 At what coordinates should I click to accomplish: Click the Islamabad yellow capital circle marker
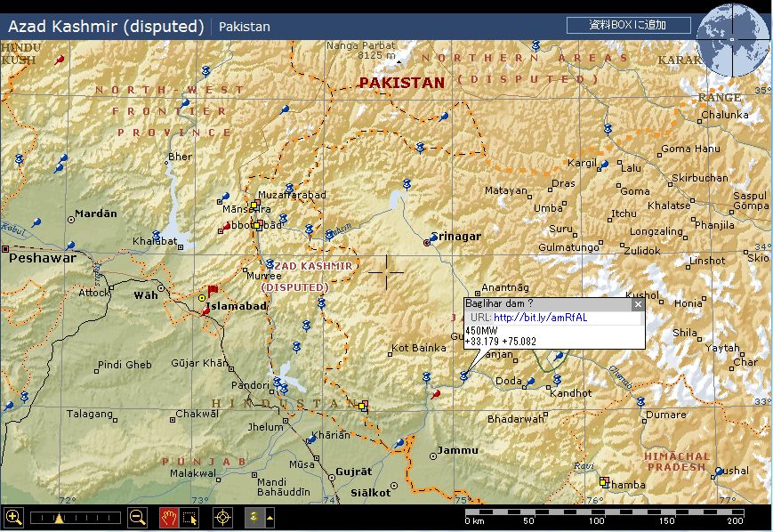coord(202,298)
